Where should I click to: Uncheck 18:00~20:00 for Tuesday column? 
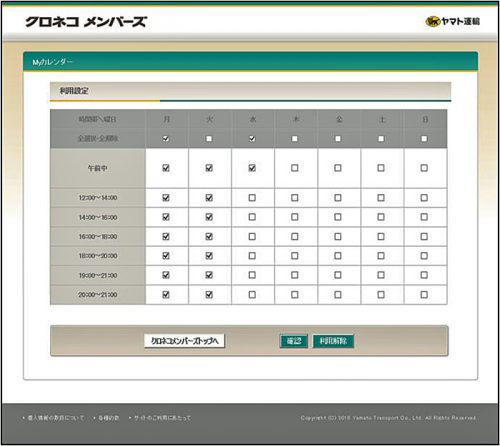(x=209, y=256)
